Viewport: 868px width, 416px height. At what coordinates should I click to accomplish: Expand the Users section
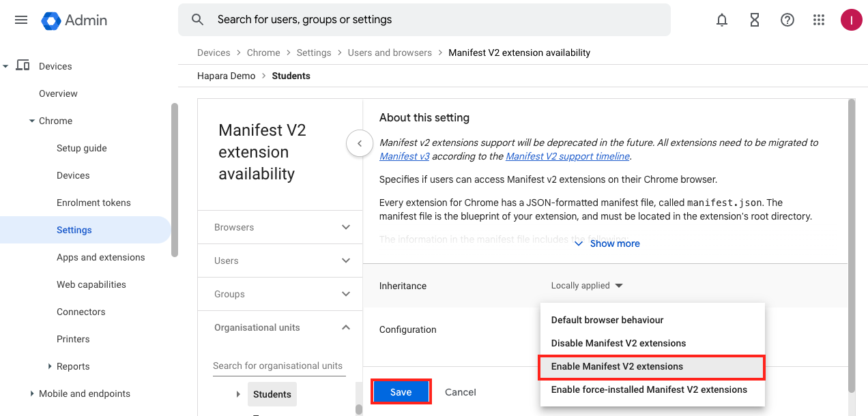(280, 261)
